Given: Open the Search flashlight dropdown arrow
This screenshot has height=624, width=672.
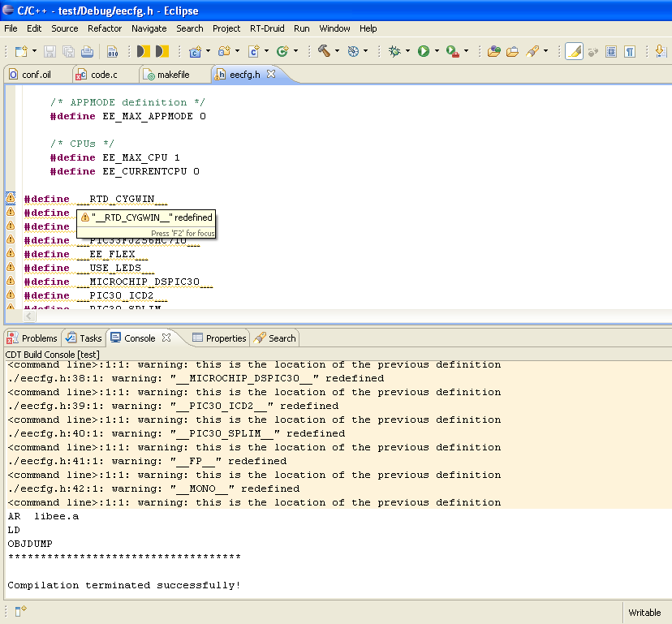Looking at the screenshot, I should pyautogui.click(x=545, y=51).
